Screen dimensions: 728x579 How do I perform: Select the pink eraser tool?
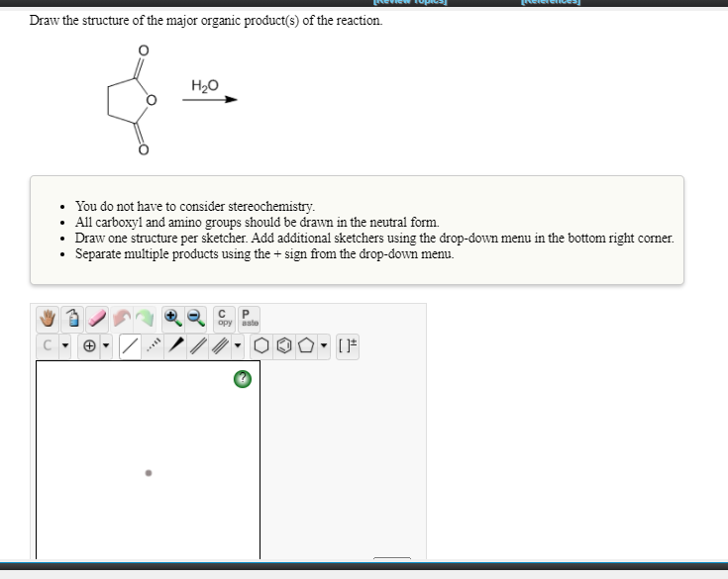[x=97, y=319]
